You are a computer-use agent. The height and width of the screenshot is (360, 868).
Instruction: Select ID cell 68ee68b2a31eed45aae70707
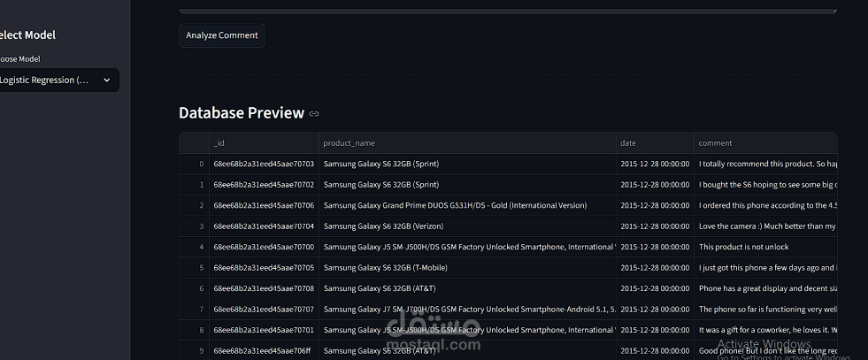point(264,309)
